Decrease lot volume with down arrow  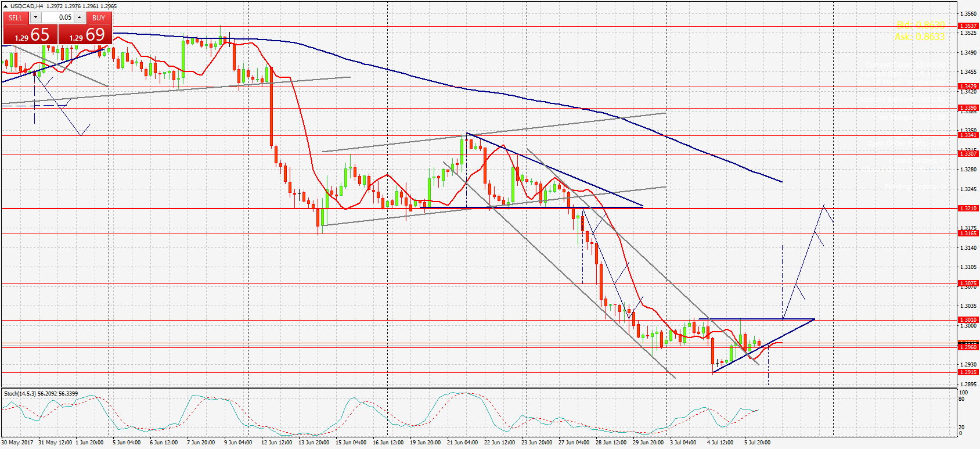pos(35,17)
